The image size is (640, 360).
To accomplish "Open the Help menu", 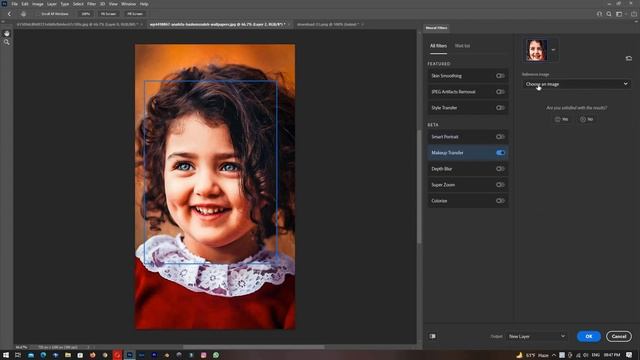I will pos(144,4).
